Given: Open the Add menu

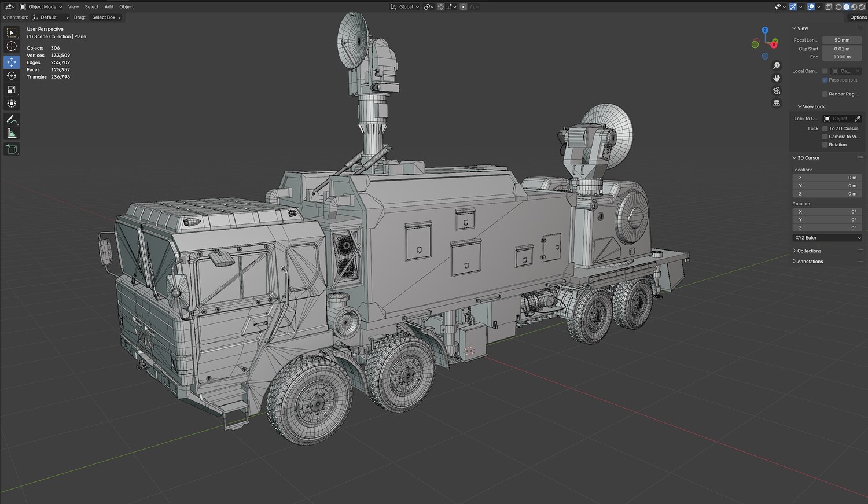Looking at the screenshot, I should tap(109, 7).
